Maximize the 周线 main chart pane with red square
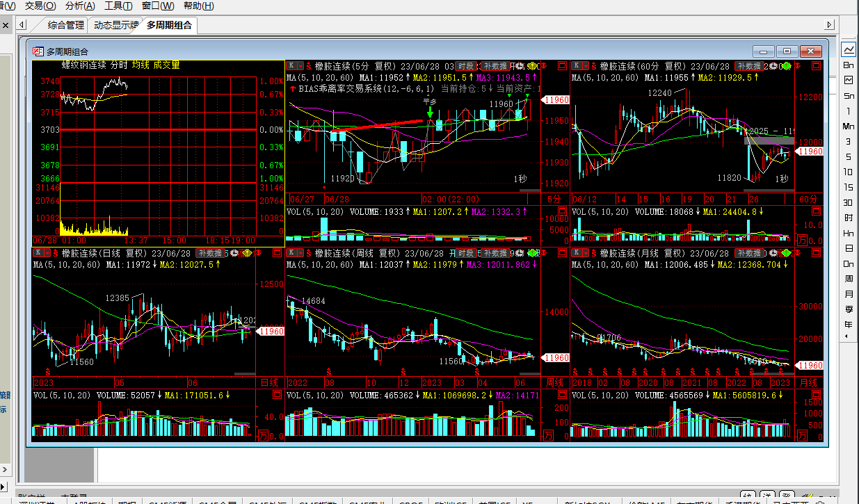This screenshot has width=859, height=504. click(x=562, y=253)
